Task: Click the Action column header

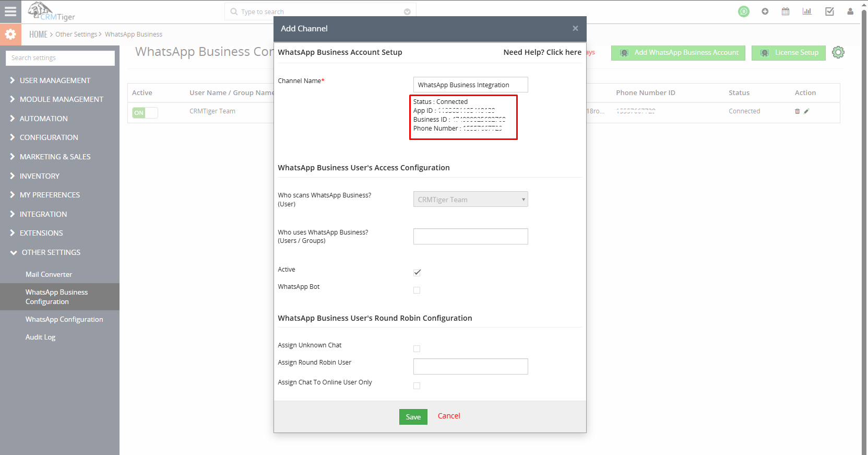Action: [805, 93]
